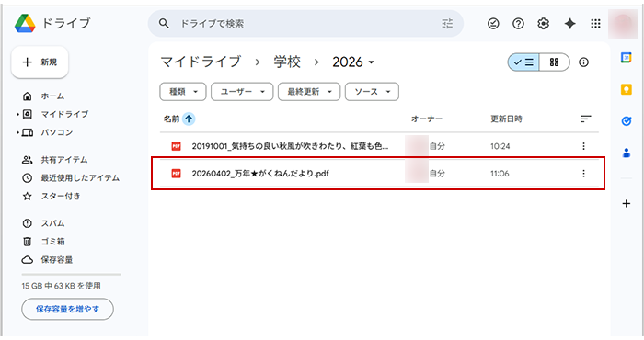Image resolution: width=644 pixels, height=340 pixels.
Task: Reverse sort direction arrow next to 名前
Action: 189,119
